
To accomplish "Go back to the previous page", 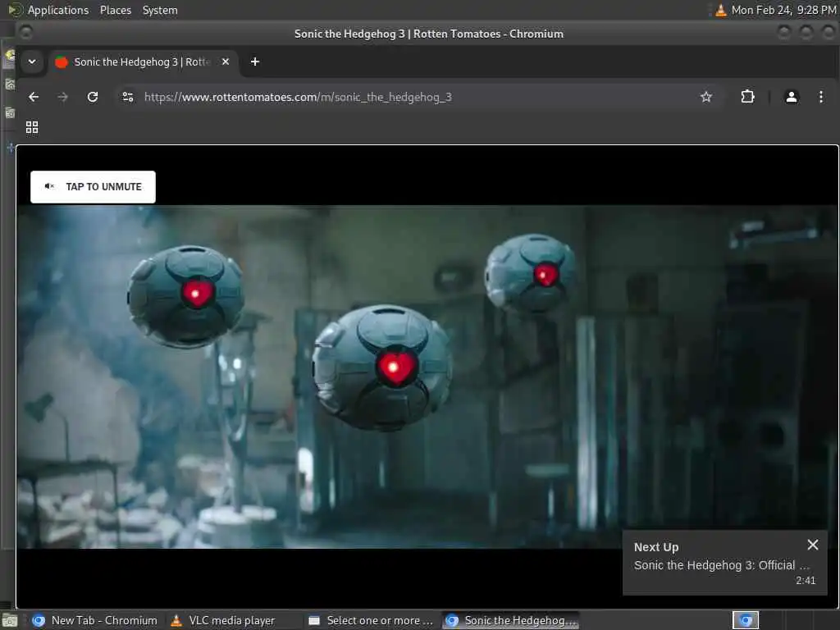I will click(x=34, y=97).
